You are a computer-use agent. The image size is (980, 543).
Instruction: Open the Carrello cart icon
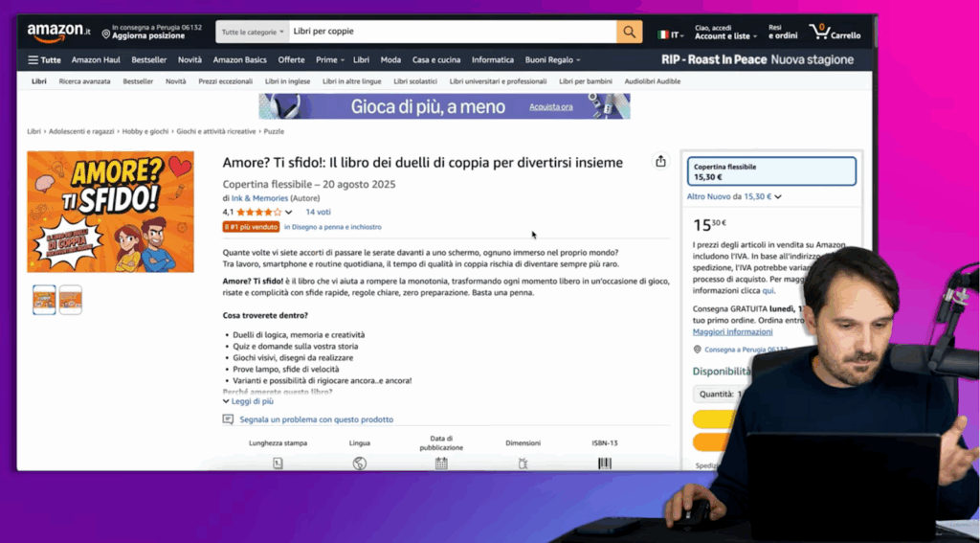tap(835, 32)
